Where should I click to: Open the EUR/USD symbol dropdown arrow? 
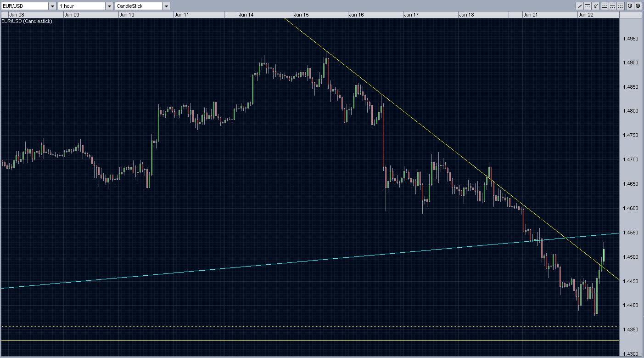coord(52,6)
